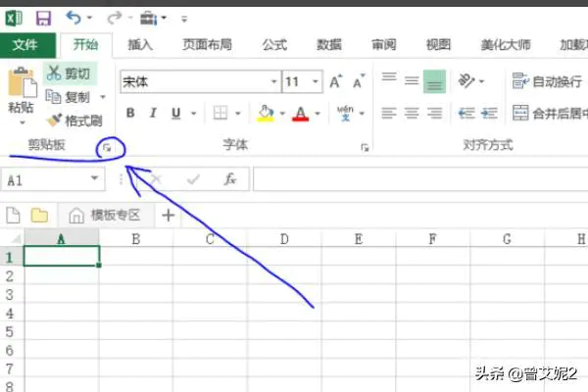Open the font size dropdown arrow
The width and height of the screenshot is (588, 392).
(316, 81)
